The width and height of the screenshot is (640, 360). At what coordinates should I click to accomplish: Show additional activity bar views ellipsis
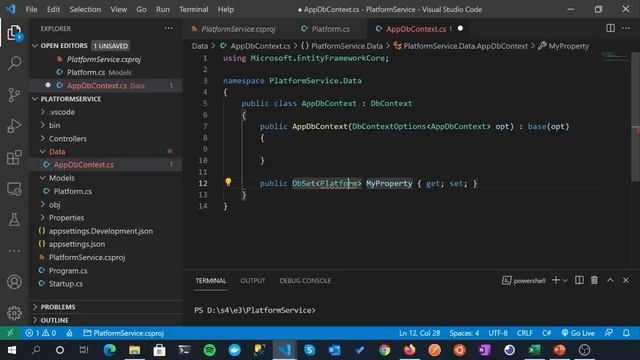pos(14,251)
